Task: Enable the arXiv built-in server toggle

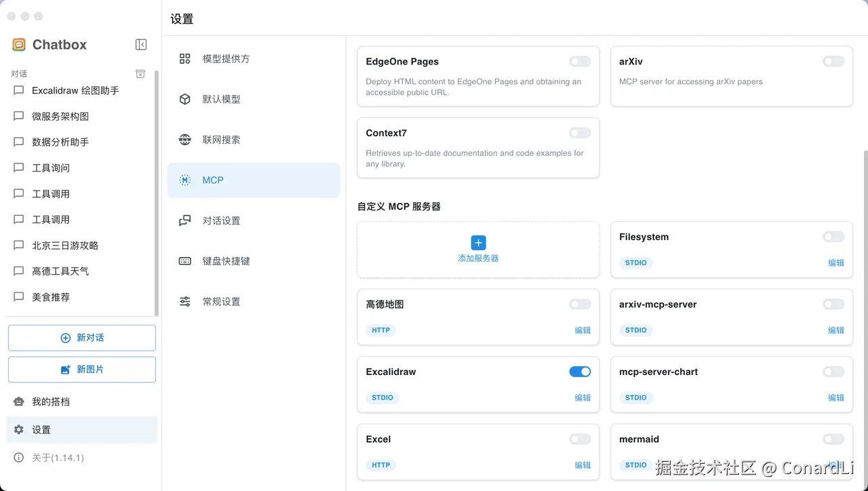Action: click(x=833, y=62)
